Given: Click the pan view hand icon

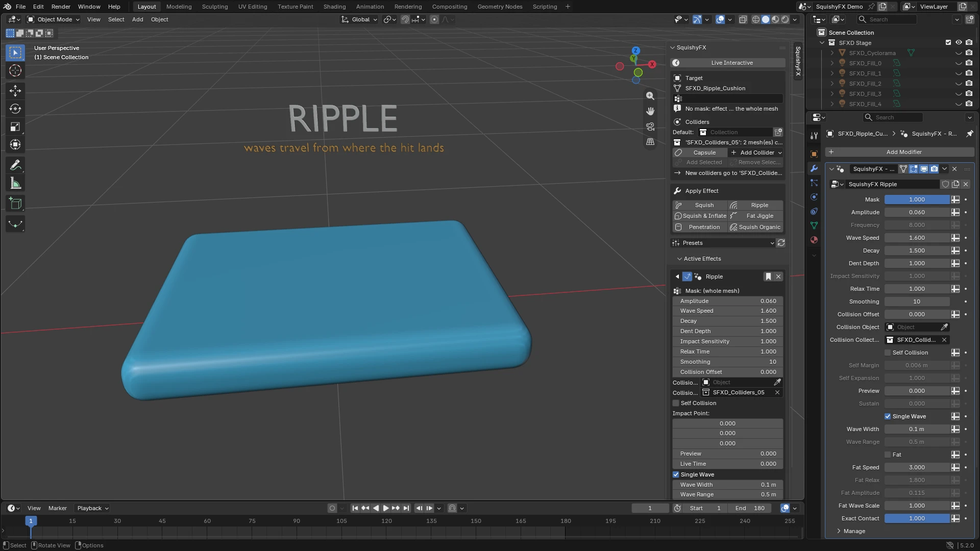Looking at the screenshot, I should tap(650, 111).
